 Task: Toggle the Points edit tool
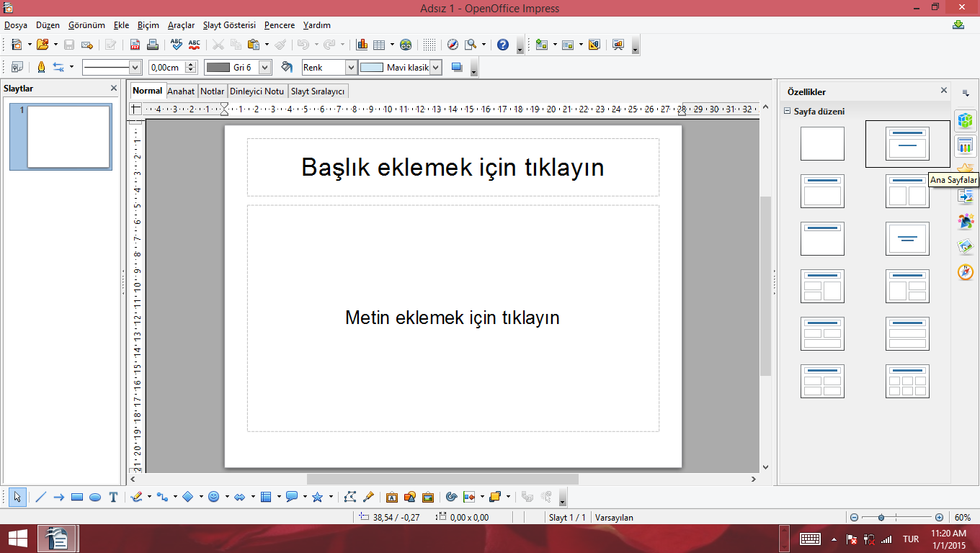click(x=350, y=497)
